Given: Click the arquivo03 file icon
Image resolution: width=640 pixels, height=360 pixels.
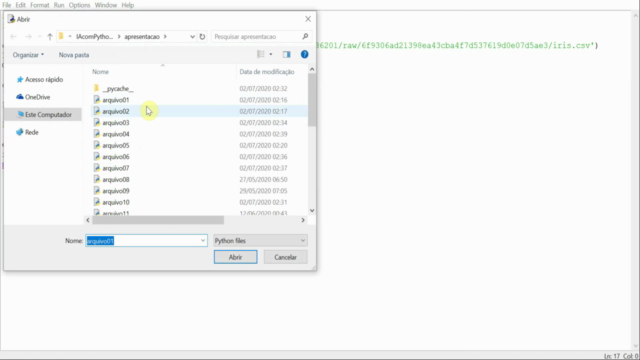Looking at the screenshot, I should pos(97,122).
